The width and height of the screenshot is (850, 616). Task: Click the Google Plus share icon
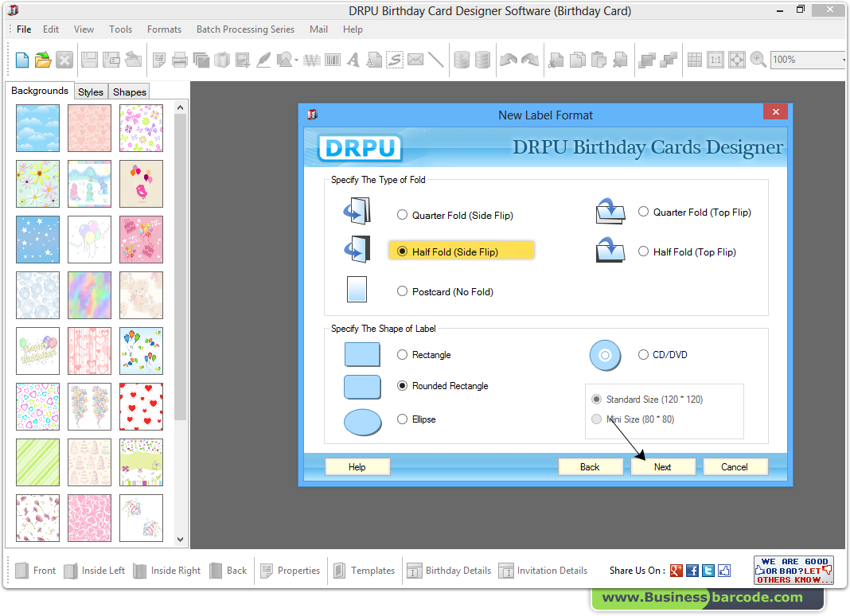(x=676, y=571)
